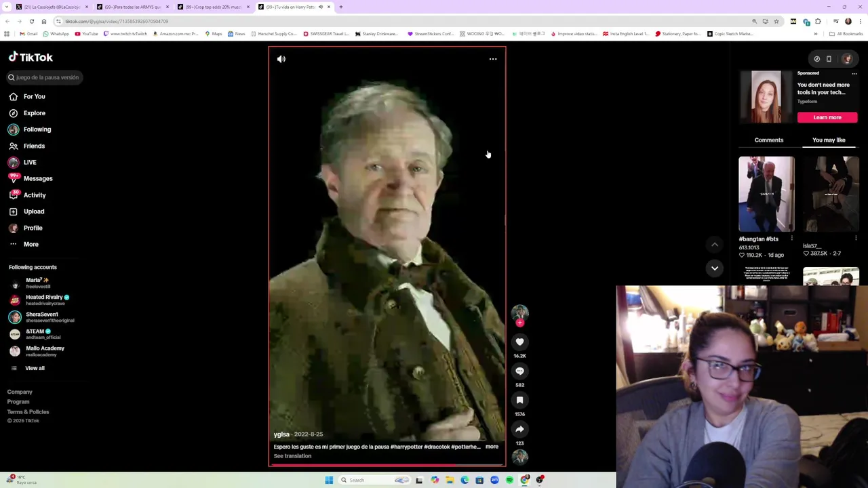868x488 pixels.
Task: Open Spotify from the taskbar
Action: click(x=509, y=480)
